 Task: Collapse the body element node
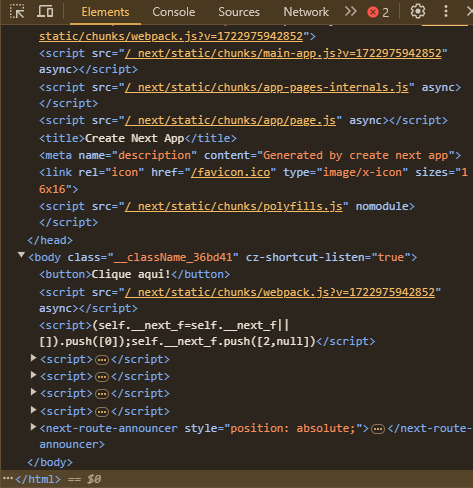pos(21,255)
